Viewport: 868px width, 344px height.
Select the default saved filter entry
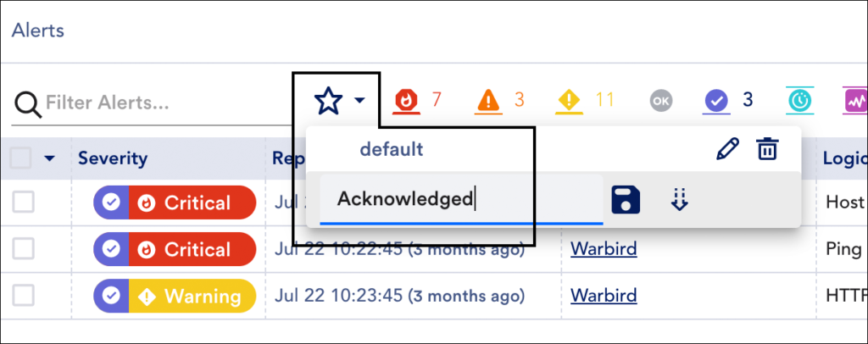click(392, 149)
